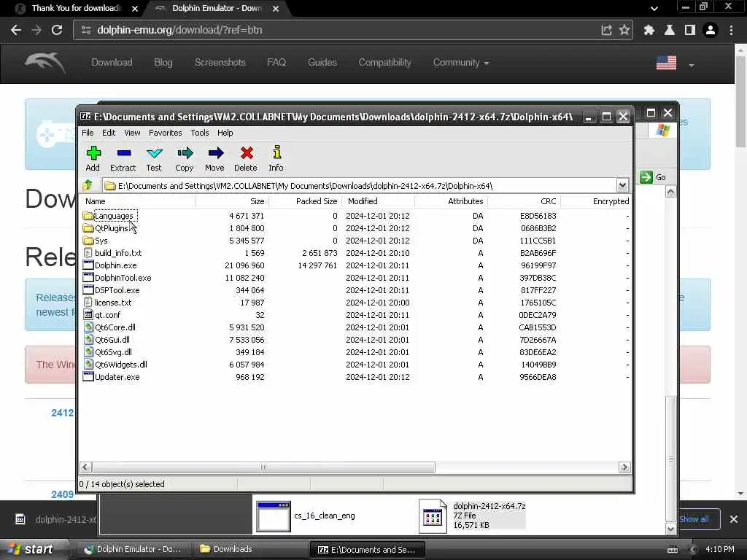Open Chrome three-dot menu
Screen dimensions: 747x560
click(x=731, y=30)
